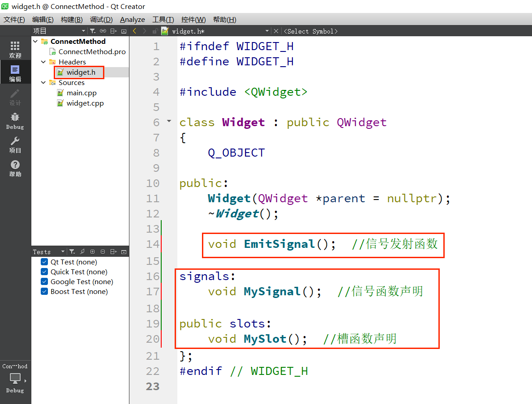This screenshot has height=404, width=532.
Task: Split the project side panel
Action: pyautogui.click(x=114, y=31)
